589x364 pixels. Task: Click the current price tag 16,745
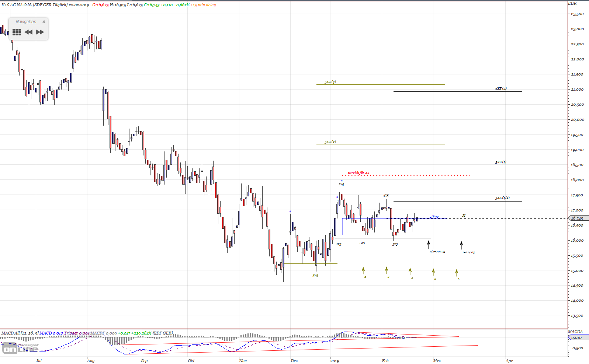pyautogui.click(x=578, y=218)
